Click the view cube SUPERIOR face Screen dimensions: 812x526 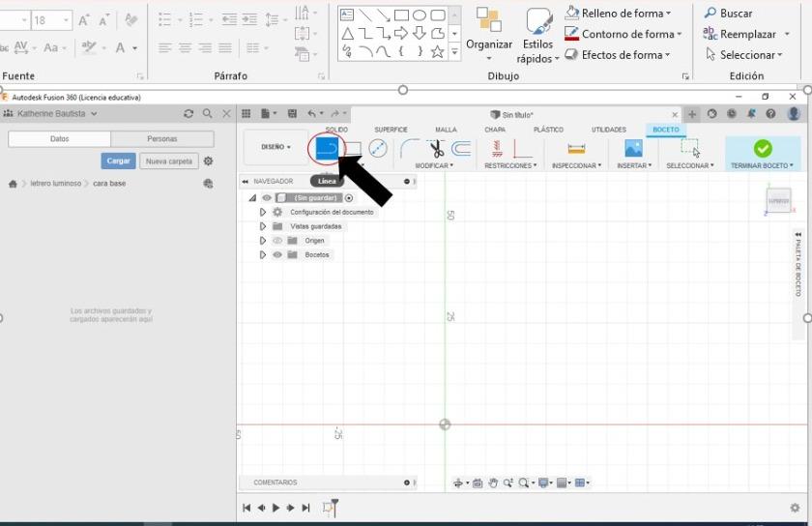click(x=778, y=200)
